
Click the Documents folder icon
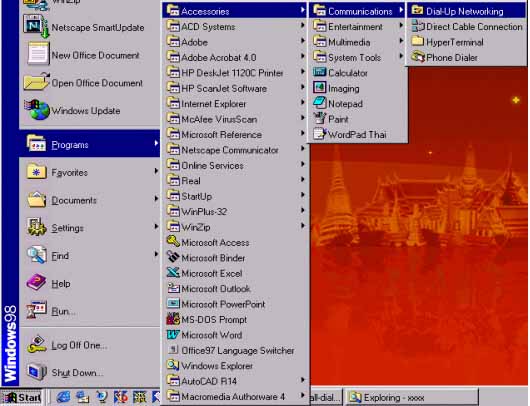tap(37, 199)
